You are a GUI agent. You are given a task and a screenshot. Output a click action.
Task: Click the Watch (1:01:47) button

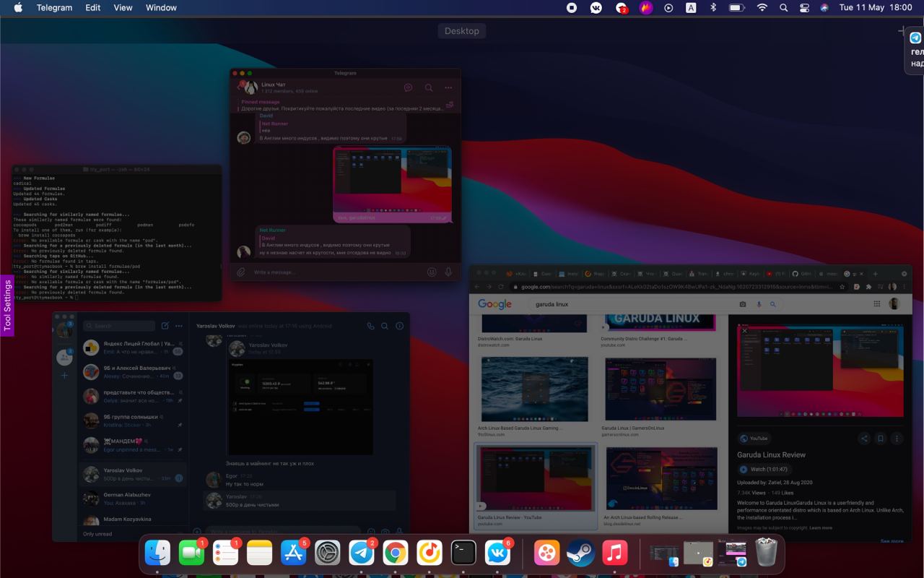coord(767,470)
